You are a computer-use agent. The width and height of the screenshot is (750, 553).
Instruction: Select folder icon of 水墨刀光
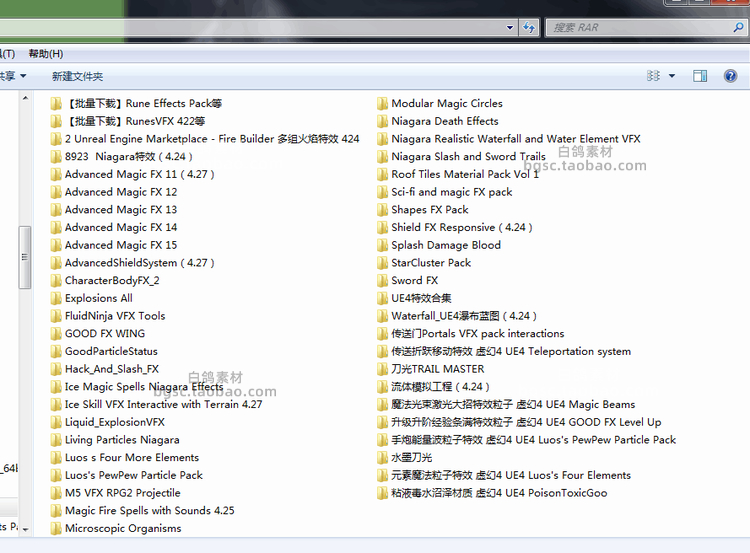click(382, 457)
